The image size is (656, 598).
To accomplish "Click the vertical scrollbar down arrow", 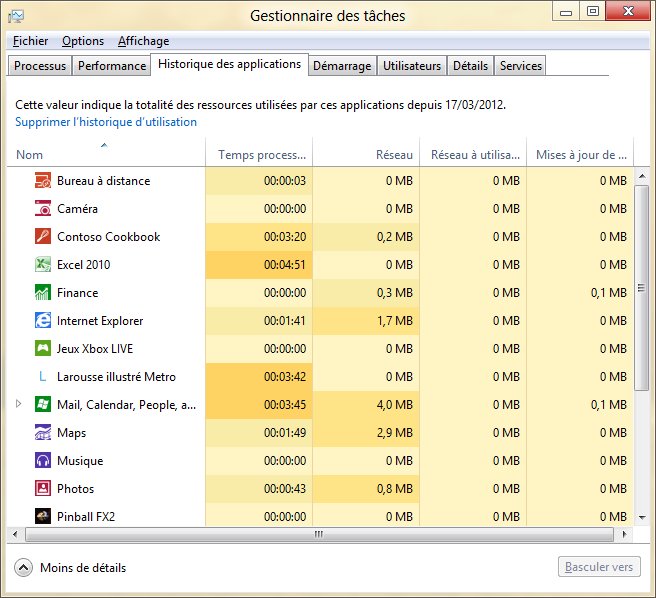I will [642, 517].
